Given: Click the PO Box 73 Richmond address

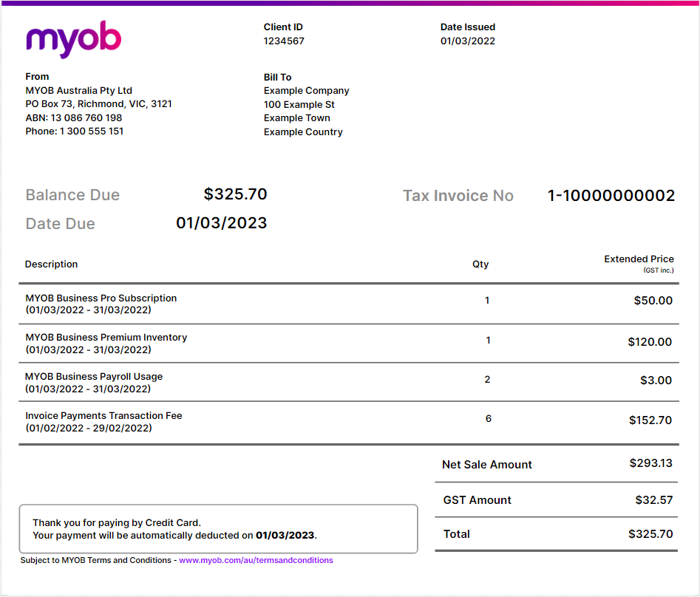Looking at the screenshot, I should coord(98,104).
